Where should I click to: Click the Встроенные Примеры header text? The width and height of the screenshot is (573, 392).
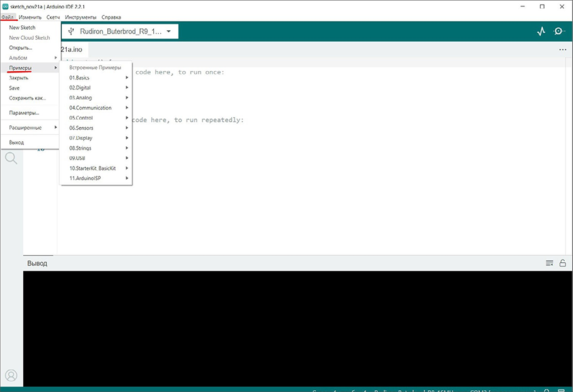[95, 67]
